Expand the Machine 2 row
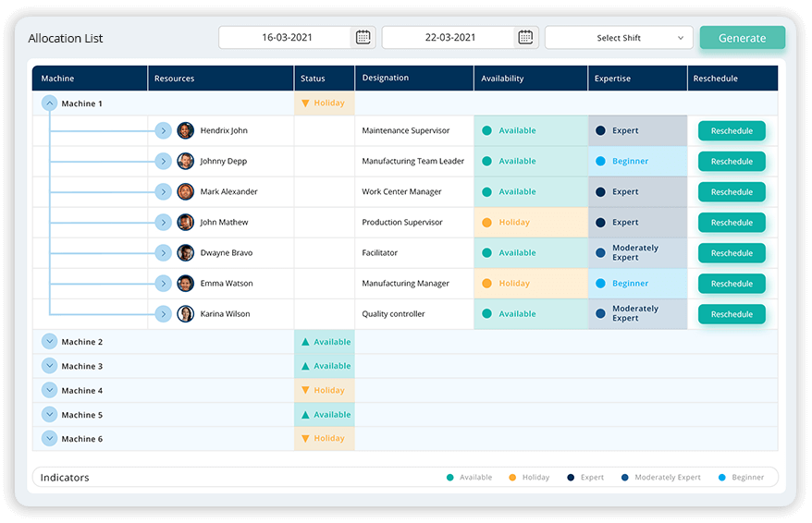This screenshot has width=812, height=523. point(50,342)
